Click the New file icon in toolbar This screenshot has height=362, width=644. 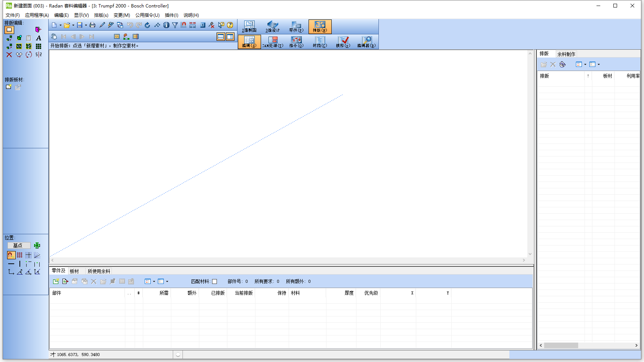click(x=54, y=25)
